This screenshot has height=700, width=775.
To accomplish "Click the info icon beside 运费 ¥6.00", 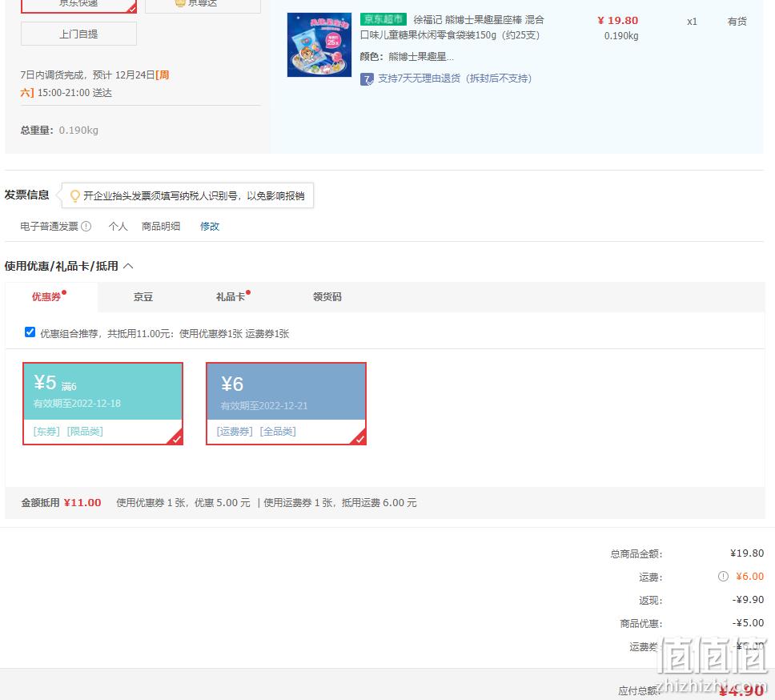I will pos(723,577).
